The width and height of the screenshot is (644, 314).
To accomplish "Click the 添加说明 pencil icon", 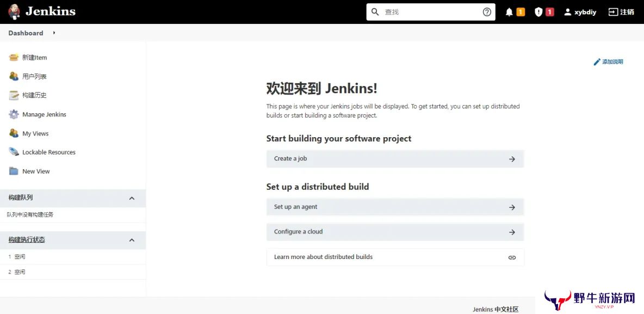I will pos(597,62).
